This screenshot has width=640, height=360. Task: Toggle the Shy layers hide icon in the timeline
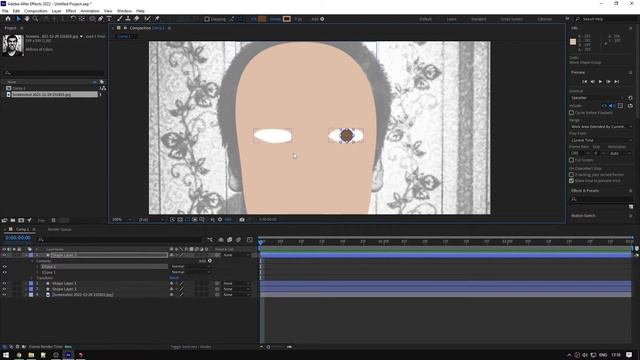[221, 240]
